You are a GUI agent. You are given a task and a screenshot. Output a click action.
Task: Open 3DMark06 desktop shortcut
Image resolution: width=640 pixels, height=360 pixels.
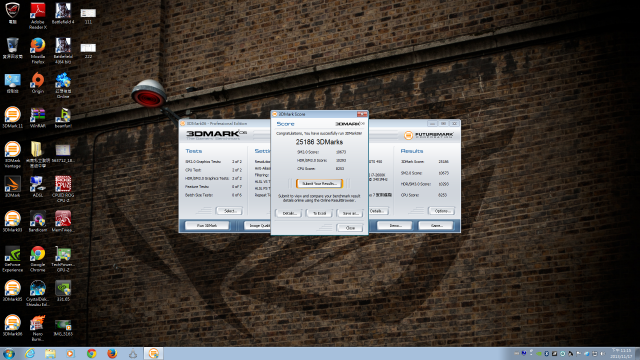(13, 326)
